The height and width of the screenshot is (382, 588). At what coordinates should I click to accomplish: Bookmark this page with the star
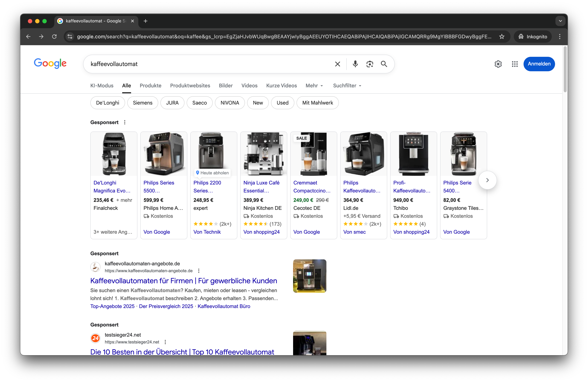click(502, 37)
